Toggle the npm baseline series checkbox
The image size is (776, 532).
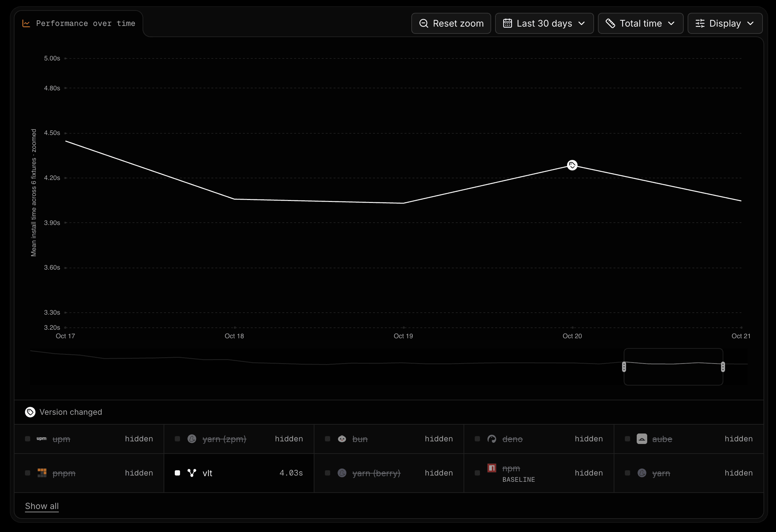[477, 473]
